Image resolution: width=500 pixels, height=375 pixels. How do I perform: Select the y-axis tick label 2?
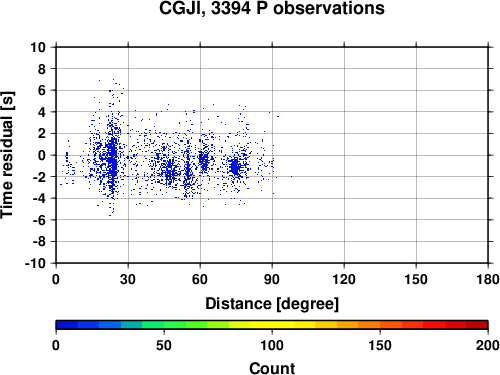pos(42,134)
